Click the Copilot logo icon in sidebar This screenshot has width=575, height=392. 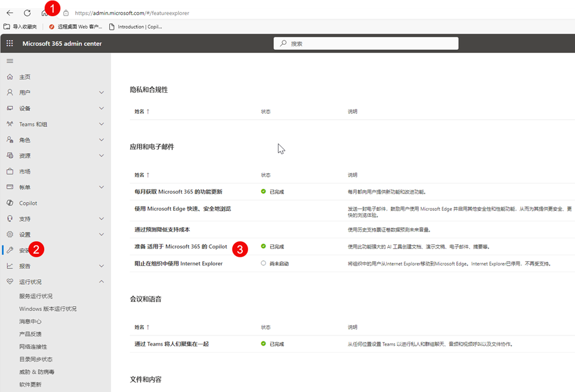(x=10, y=203)
